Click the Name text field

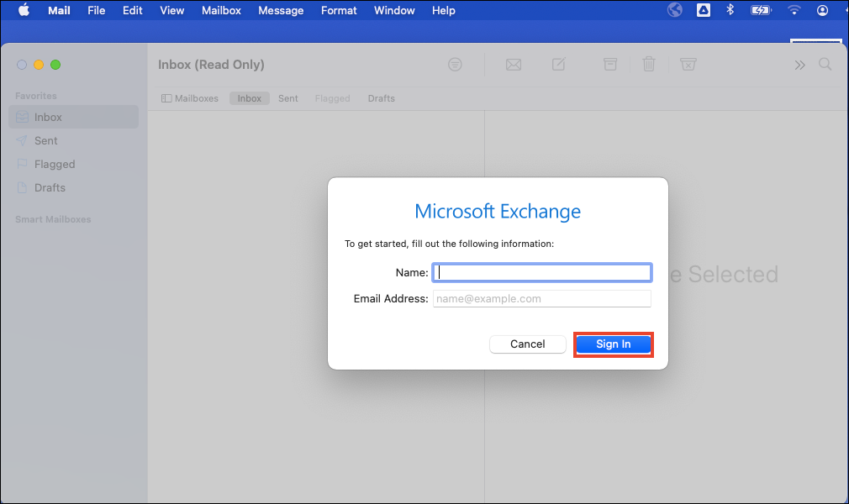point(542,272)
